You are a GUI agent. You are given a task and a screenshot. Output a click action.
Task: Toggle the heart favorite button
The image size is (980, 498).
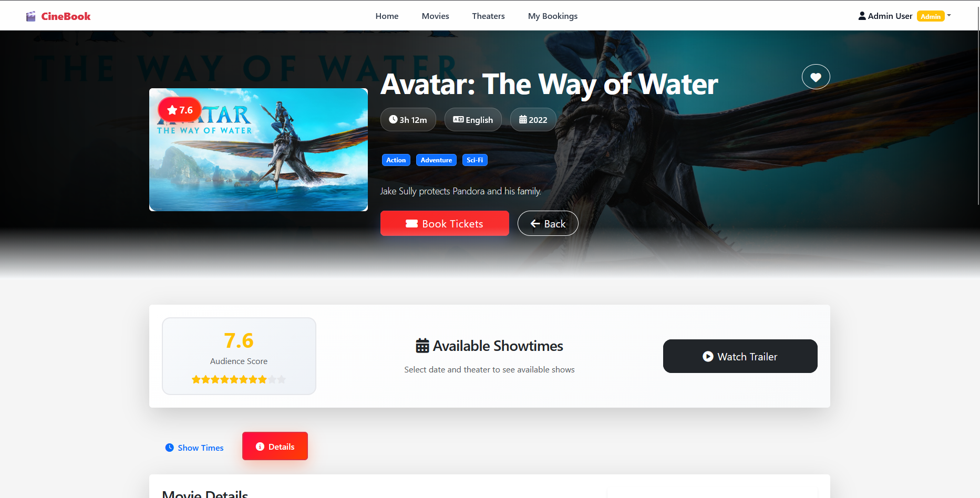(816, 77)
